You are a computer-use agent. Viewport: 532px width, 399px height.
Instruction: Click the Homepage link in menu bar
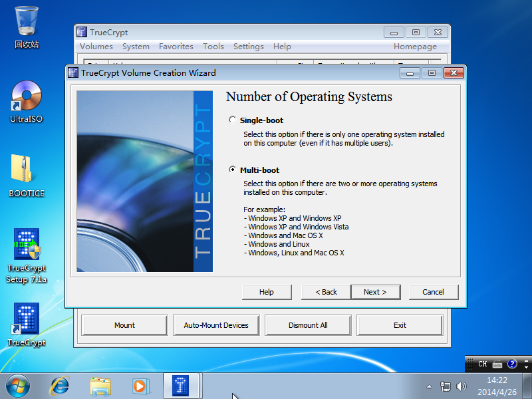[x=415, y=47]
